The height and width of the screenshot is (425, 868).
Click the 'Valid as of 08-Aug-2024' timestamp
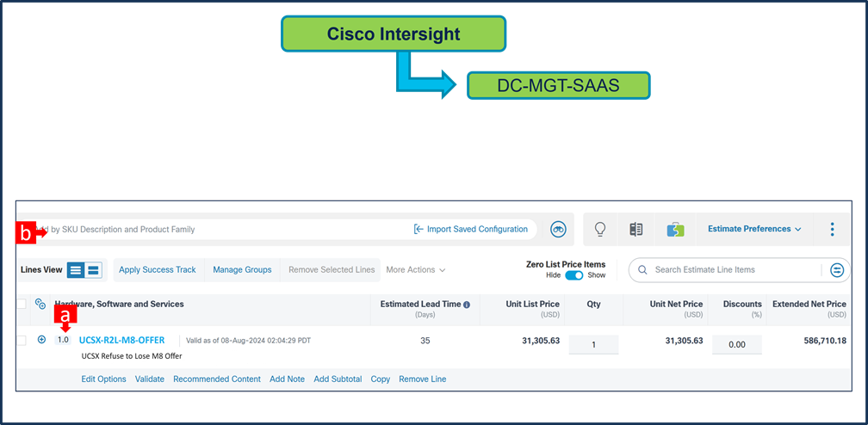click(x=248, y=341)
